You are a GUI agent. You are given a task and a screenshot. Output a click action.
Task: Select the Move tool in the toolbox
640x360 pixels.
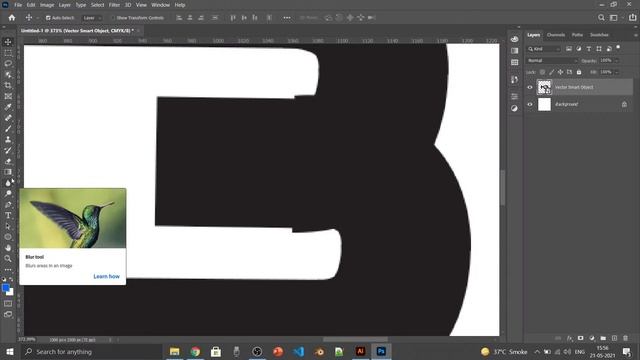pyautogui.click(x=8, y=42)
